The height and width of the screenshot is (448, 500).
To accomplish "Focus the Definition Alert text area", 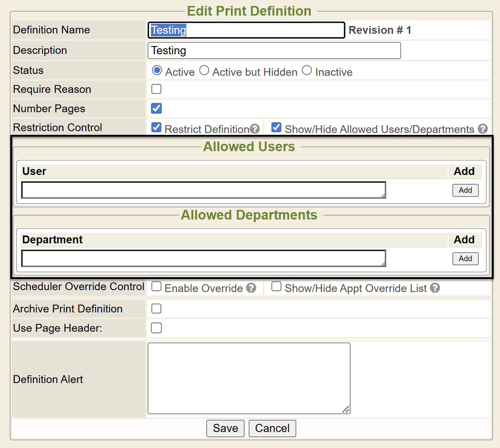I will click(249, 378).
